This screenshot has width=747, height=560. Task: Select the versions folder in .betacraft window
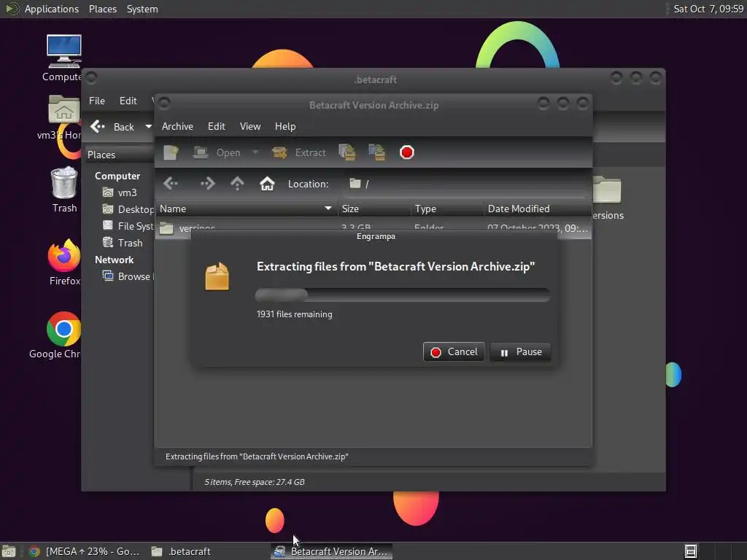tap(608, 198)
